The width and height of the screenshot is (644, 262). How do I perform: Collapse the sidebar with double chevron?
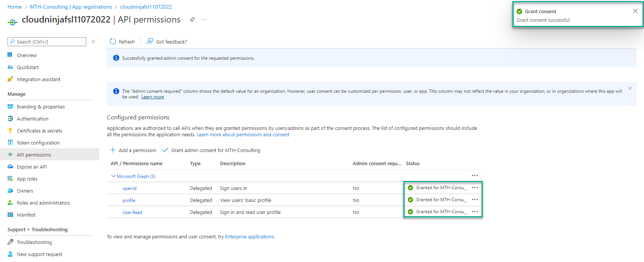pyautogui.click(x=93, y=42)
